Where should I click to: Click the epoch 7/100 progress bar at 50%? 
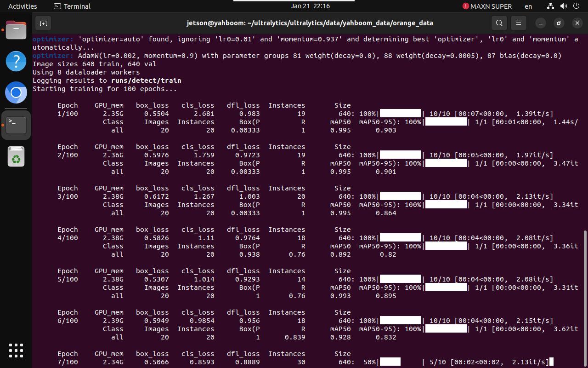click(x=401, y=362)
